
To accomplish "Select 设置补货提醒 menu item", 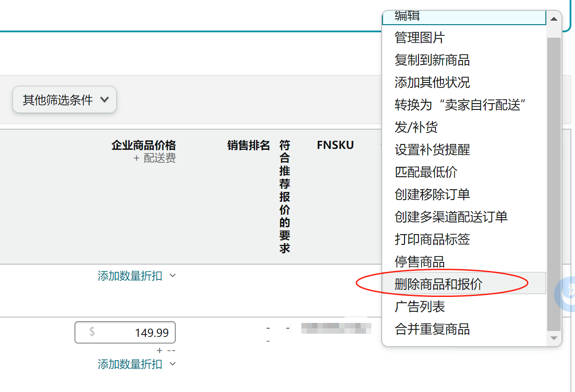I will pyautogui.click(x=464, y=149).
